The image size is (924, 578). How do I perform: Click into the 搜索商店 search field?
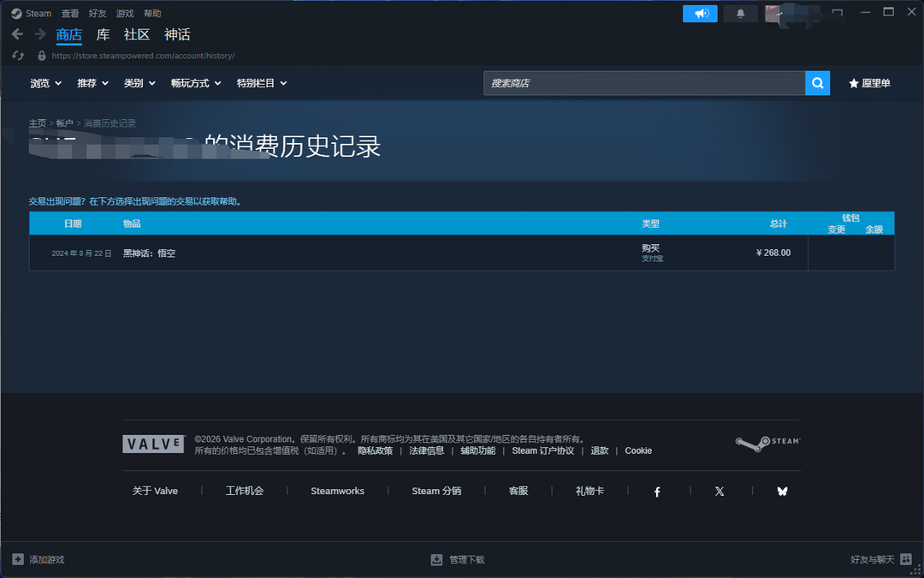point(643,83)
